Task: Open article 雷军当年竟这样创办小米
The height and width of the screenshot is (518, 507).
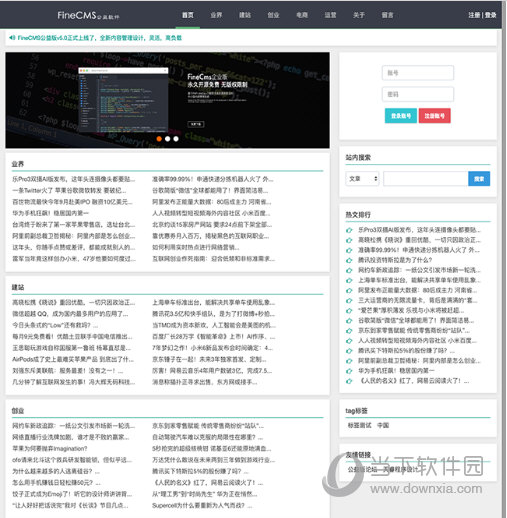Action: (x=74, y=259)
